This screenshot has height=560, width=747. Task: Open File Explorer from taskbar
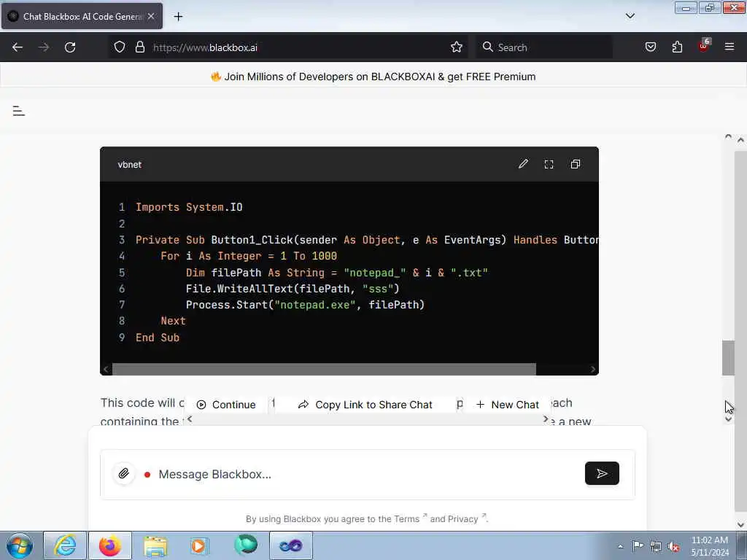(155, 545)
